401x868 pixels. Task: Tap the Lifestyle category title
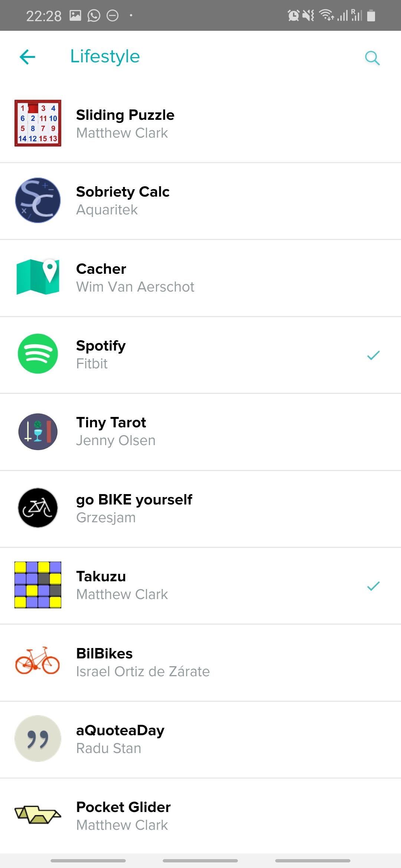[x=105, y=57]
